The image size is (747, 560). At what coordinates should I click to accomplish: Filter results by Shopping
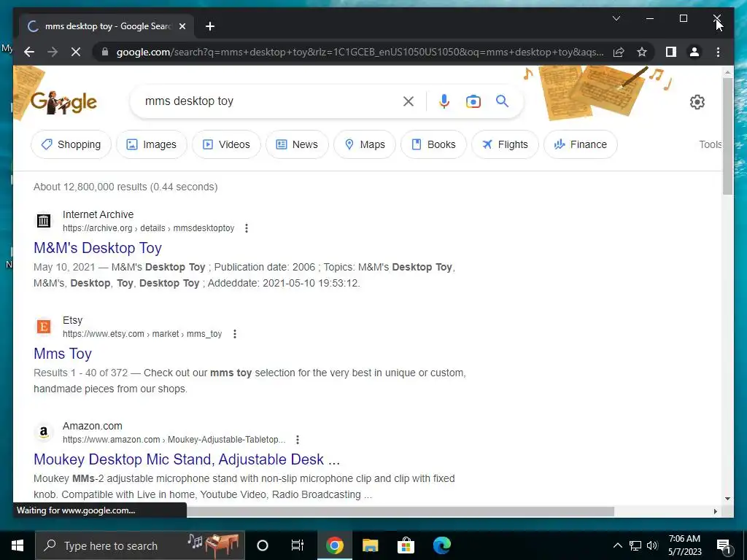[x=71, y=144]
